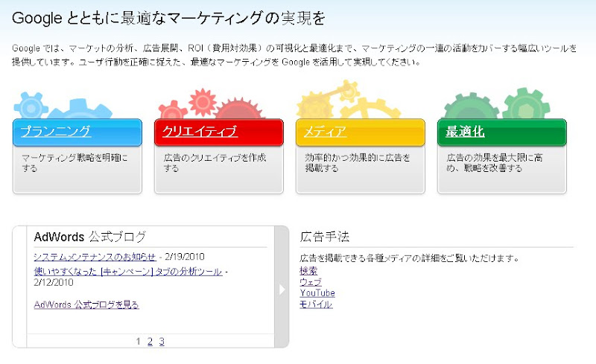Open the 検索 advertising link
The height and width of the screenshot is (364, 596).
tap(308, 271)
